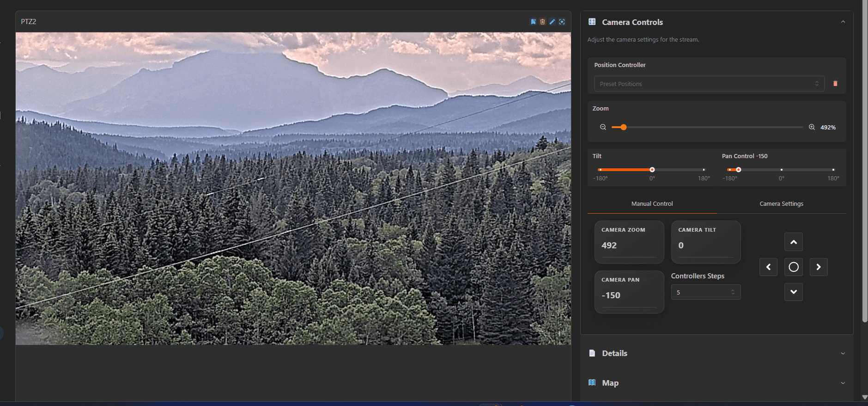Click the center circle home button
The image size is (868, 406).
pos(794,267)
